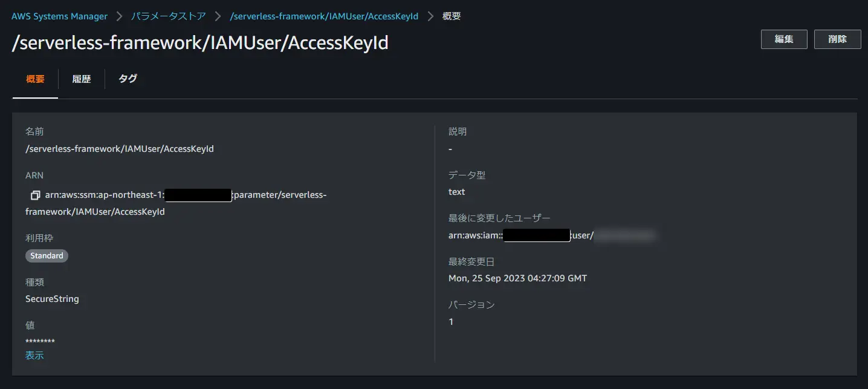Open the AWS Systems Manager breadcrumb link
The image size is (868, 389).
(x=59, y=16)
